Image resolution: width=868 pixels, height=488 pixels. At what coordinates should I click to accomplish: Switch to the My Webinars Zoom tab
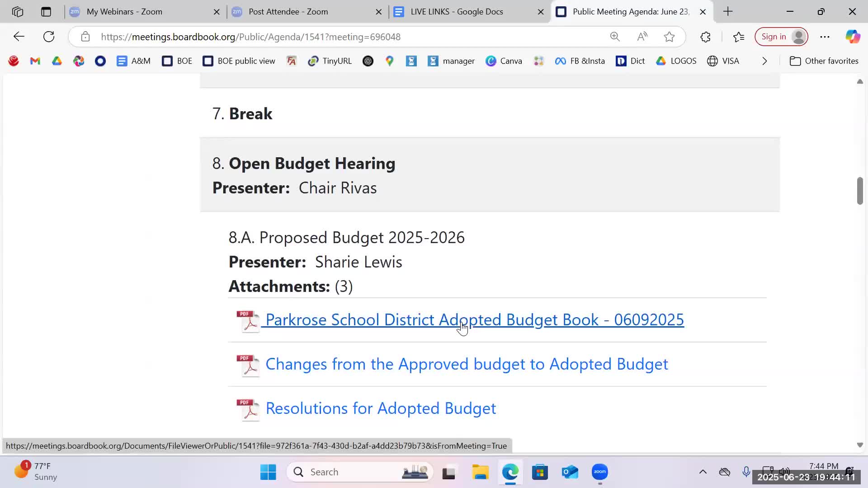pos(124,12)
